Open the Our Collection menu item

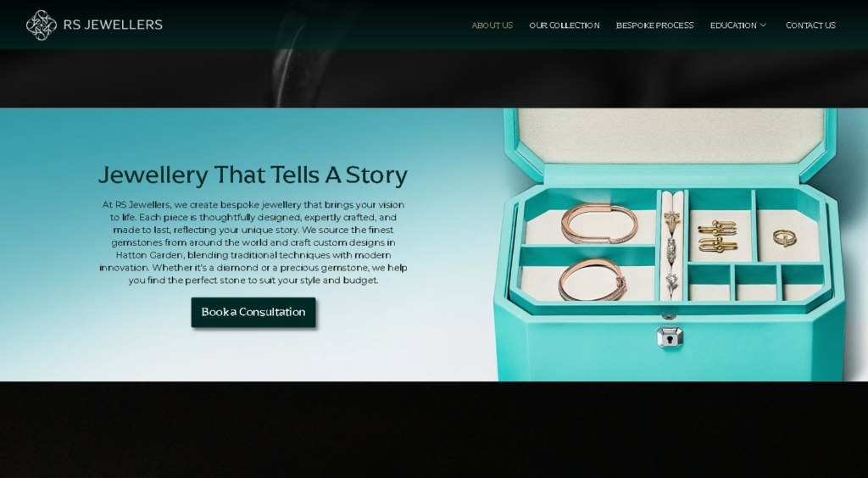pyautogui.click(x=564, y=25)
